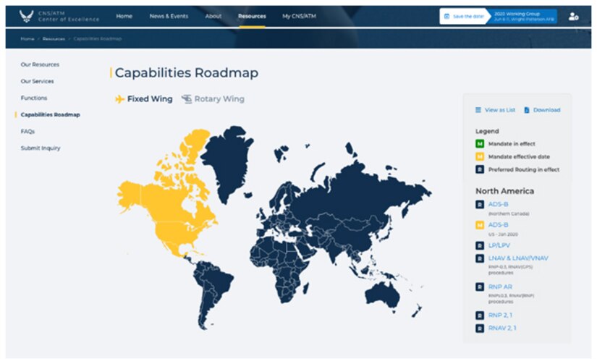The height and width of the screenshot is (364, 597).
Task: Click the Download file icon
Action: click(527, 110)
